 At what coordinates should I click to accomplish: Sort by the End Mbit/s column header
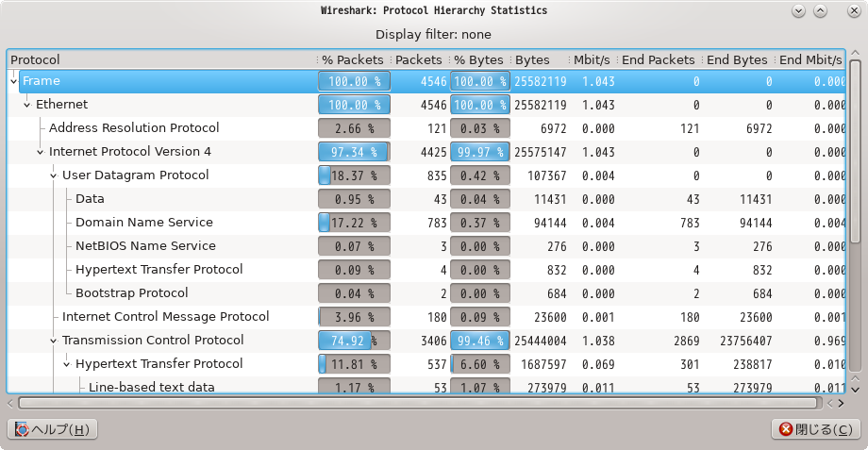tap(810, 59)
